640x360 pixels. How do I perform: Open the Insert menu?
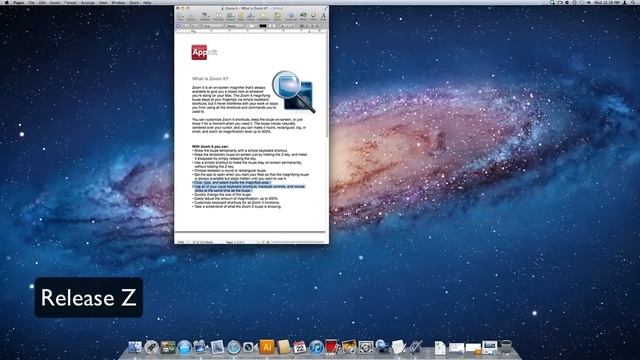[55, 2]
